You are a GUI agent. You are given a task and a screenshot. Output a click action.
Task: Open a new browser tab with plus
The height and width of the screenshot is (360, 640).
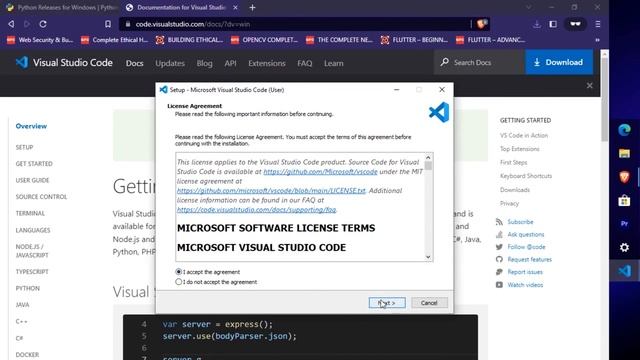coord(252,7)
